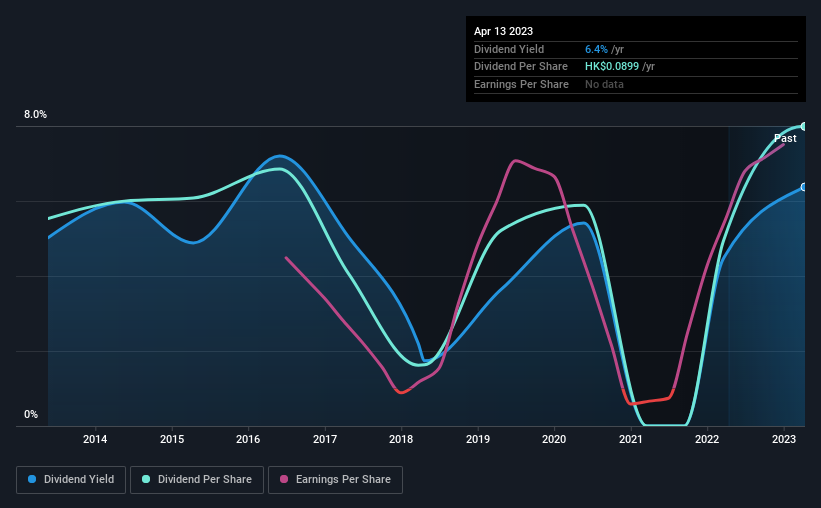Click the 2020 x-axis label
Screen dimensions: 821x508
pos(554,439)
